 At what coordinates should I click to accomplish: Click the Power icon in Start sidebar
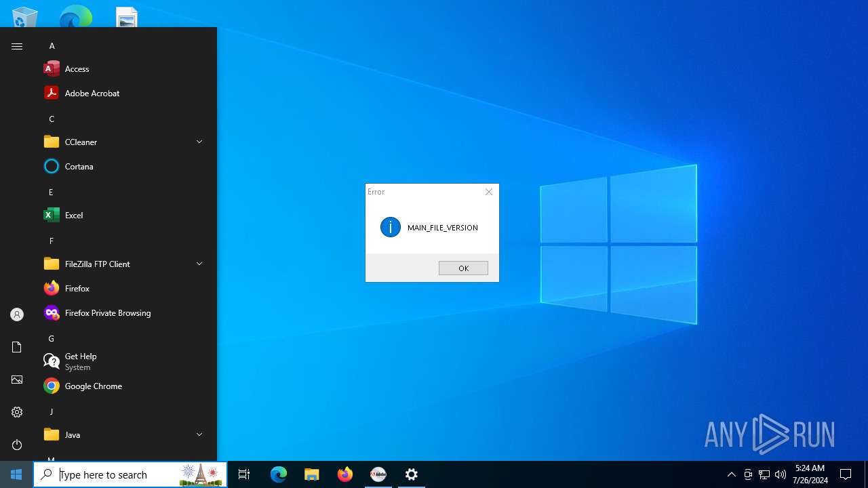pos(17,445)
